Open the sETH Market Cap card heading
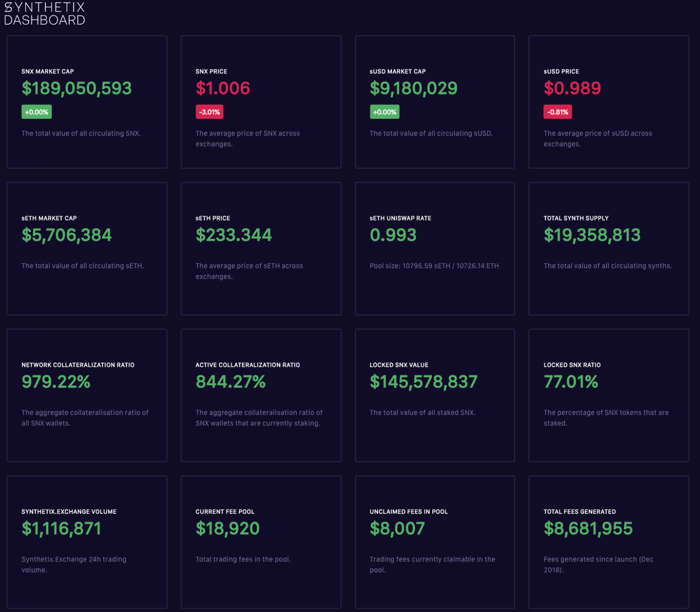The width and height of the screenshot is (700, 612). [49, 218]
